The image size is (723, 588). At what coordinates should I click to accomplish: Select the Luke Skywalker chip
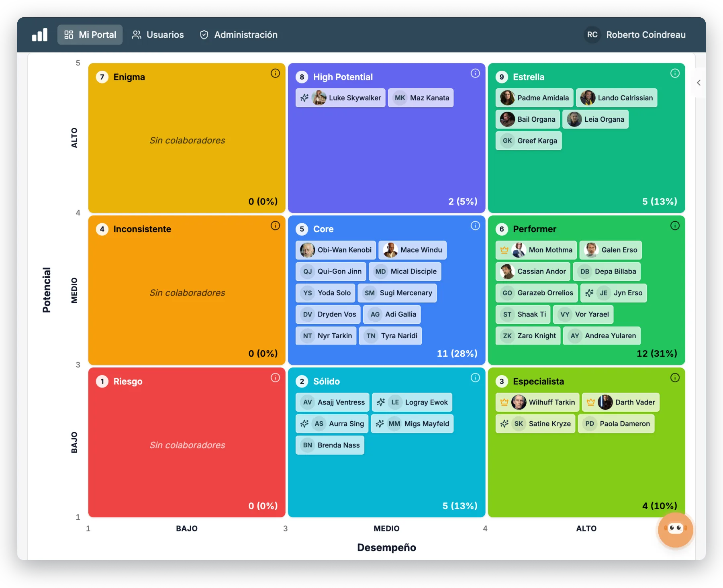(x=341, y=98)
